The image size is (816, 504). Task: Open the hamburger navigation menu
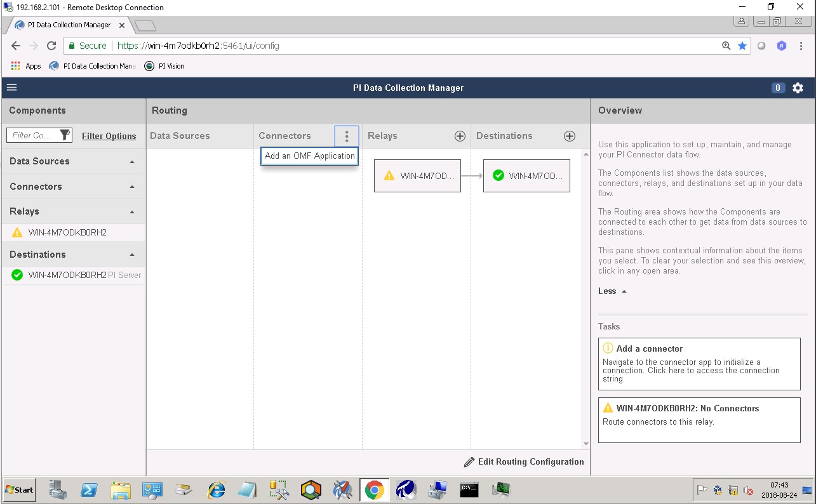11,88
